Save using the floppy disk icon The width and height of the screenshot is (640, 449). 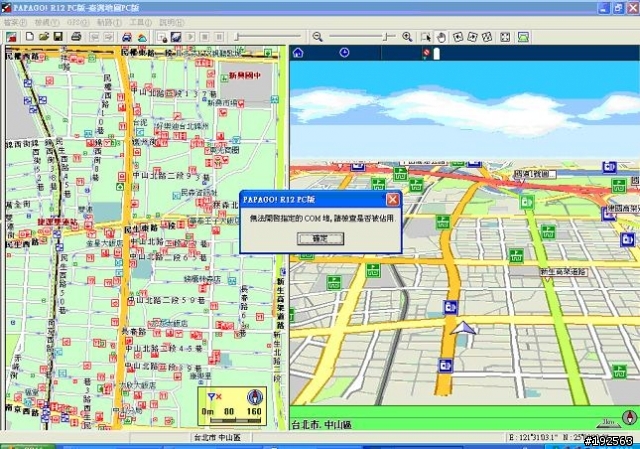(x=58, y=37)
